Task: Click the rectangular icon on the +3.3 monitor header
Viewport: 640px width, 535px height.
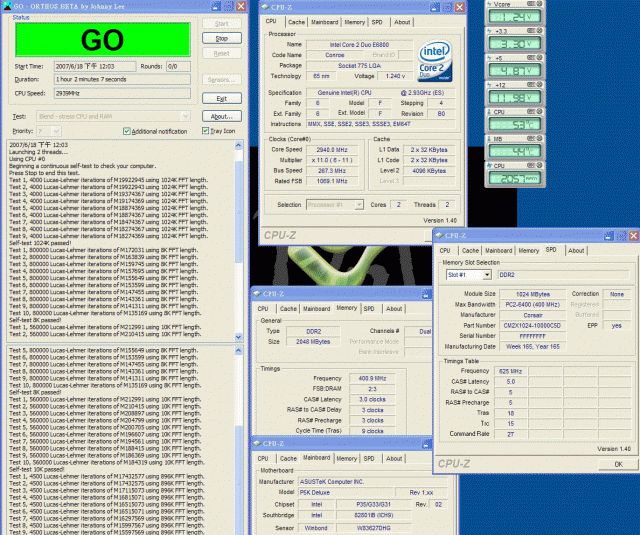Action: (531, 31)
